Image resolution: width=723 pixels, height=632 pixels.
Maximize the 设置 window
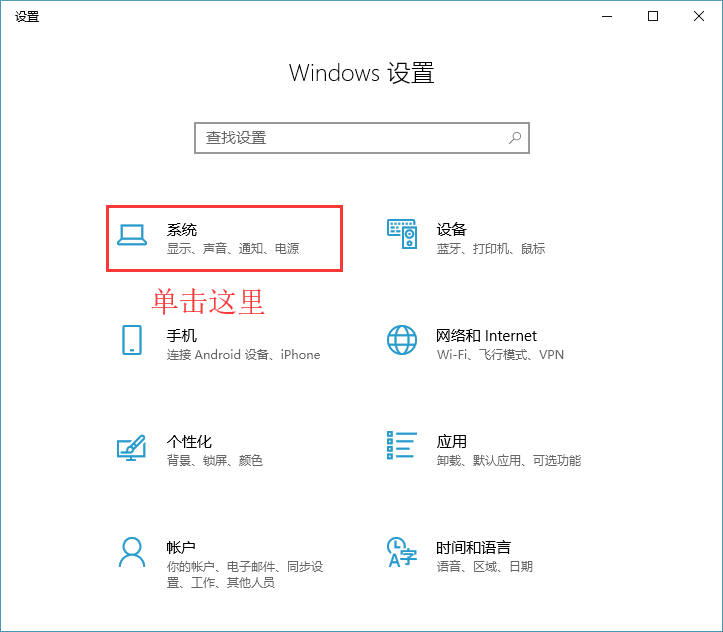tap(653, 17)
